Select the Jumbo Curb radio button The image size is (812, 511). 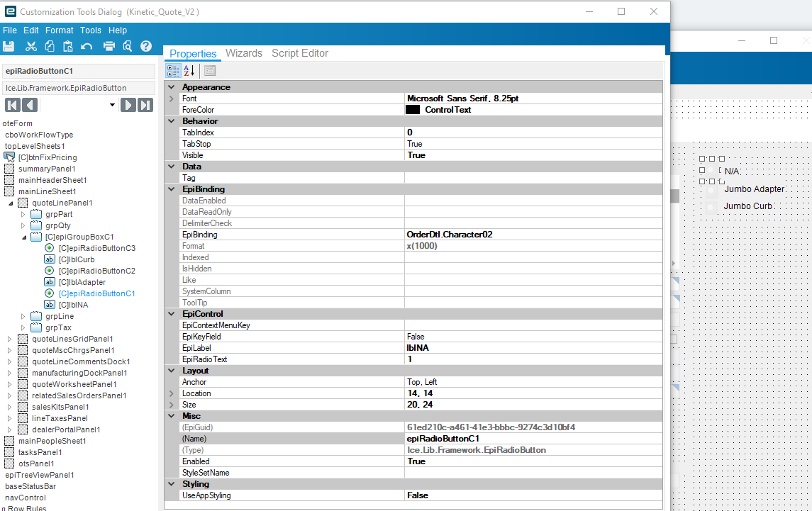pyautogui.click(x=711, y=207)
